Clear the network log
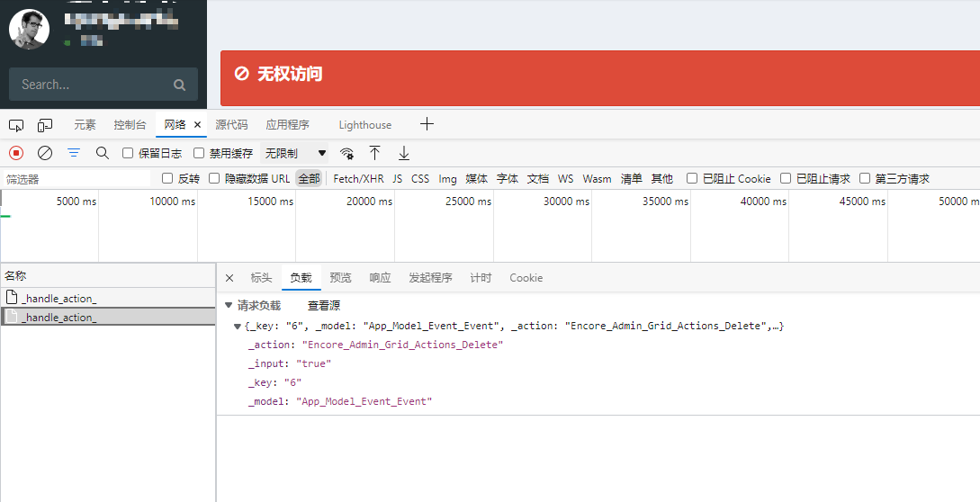 point(45,153)
